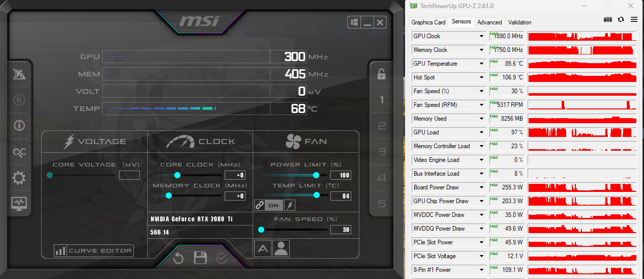This screenshot has width=644, height=279.
Task: Click the profile lock icon
Action: (381, 74)
